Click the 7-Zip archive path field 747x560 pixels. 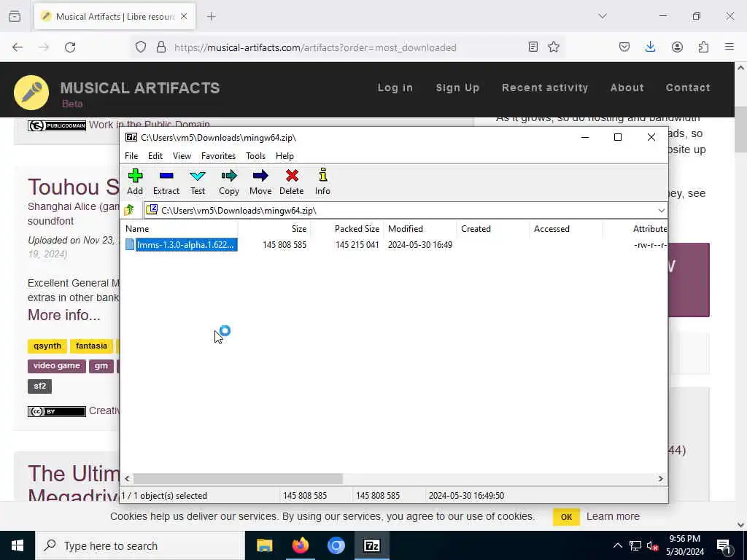tap(405, 211)
